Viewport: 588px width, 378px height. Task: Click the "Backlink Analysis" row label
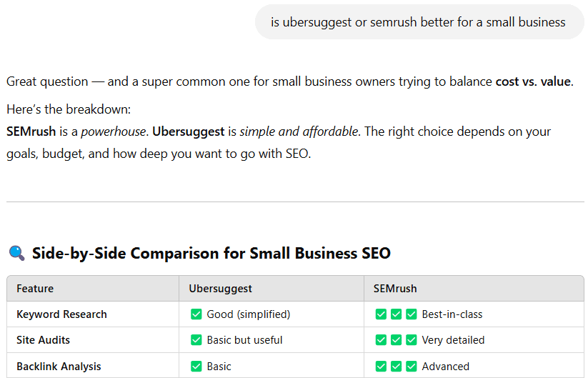[59, 367]
